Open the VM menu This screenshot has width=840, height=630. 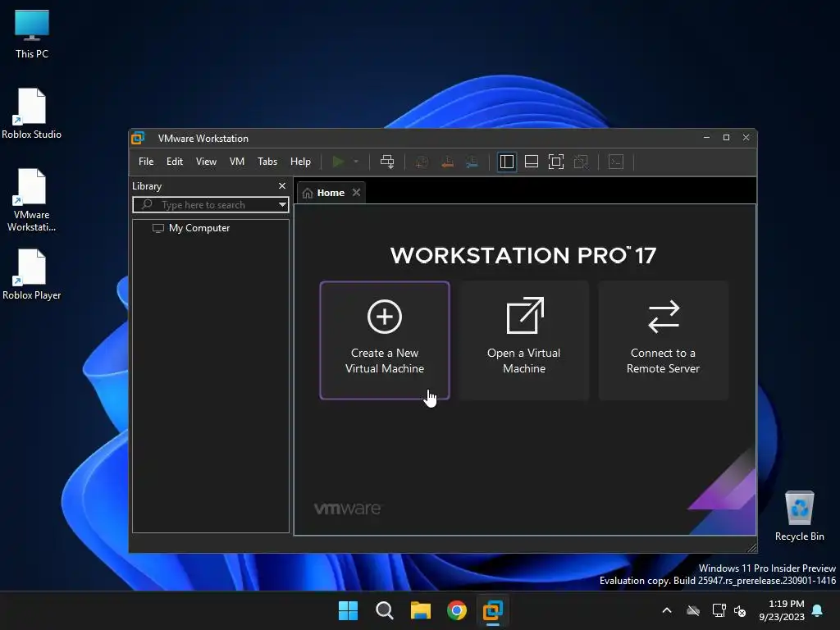point(237,162)
